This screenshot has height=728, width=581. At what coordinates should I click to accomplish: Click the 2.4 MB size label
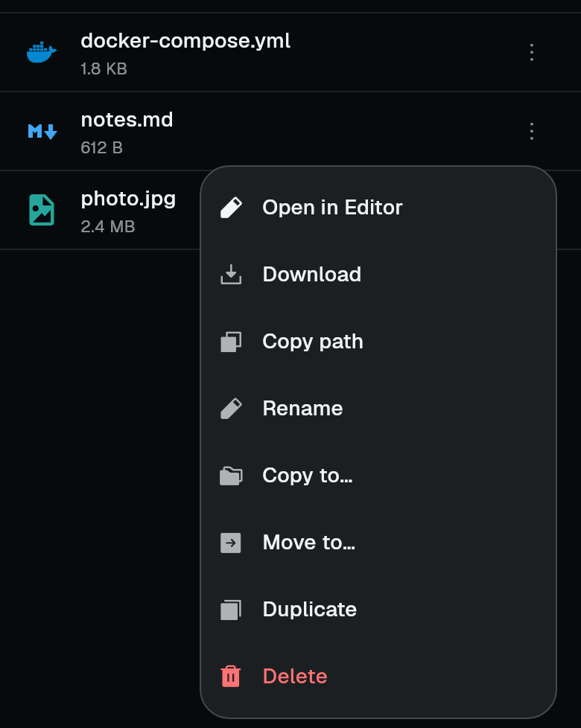[x=108, y=226]
